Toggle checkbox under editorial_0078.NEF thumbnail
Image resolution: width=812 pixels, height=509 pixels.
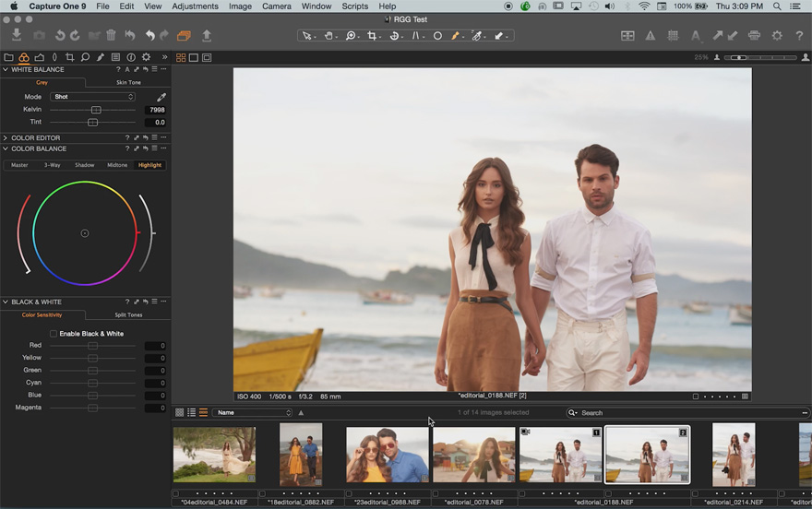click(x=436, y=493)
